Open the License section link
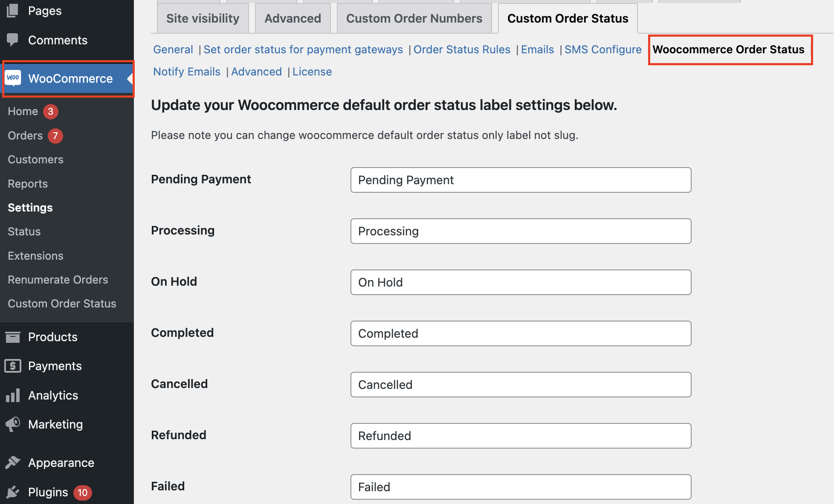Screen dimensions: 834x504 [312, 72]
